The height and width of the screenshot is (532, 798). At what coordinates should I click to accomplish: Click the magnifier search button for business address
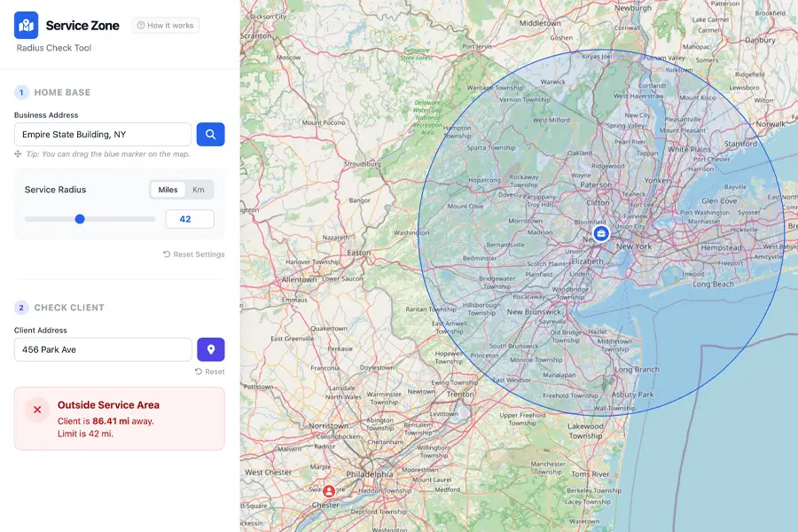click(210, 135)
